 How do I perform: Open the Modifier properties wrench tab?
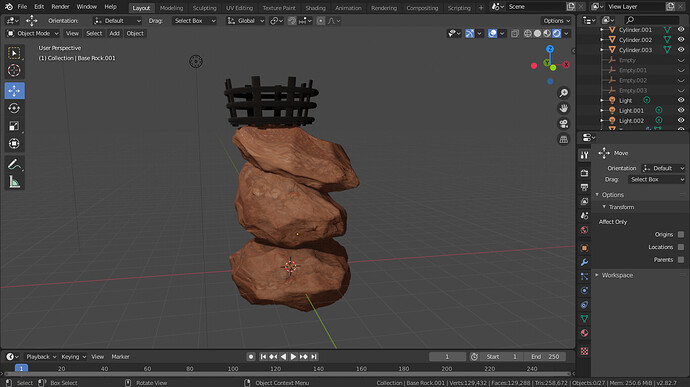tap(584, 262)
